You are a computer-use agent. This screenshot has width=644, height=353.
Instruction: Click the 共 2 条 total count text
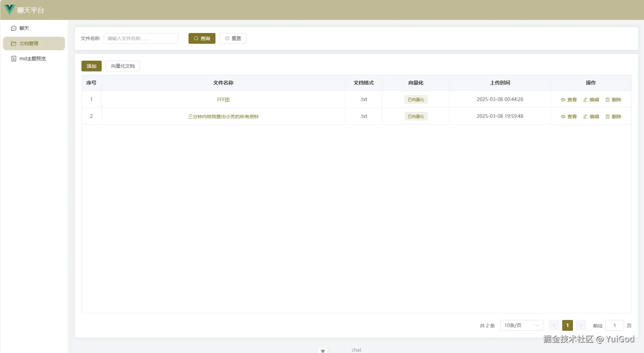click(487, 326)
